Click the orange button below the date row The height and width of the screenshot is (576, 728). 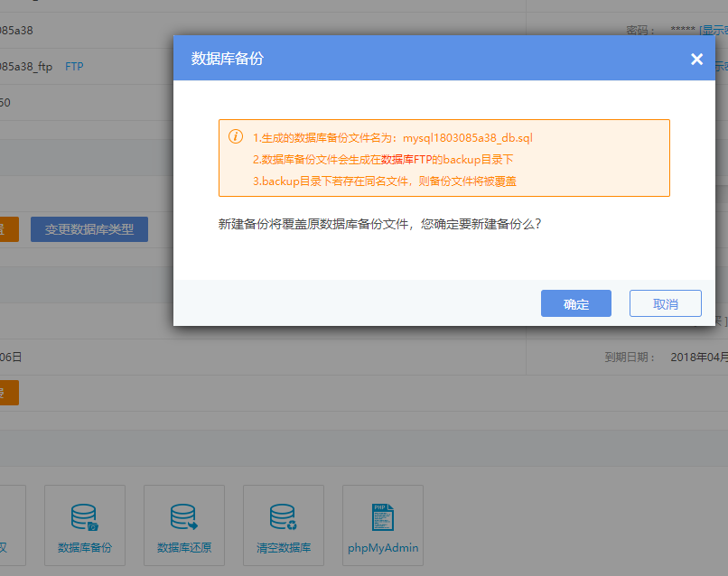8,393
